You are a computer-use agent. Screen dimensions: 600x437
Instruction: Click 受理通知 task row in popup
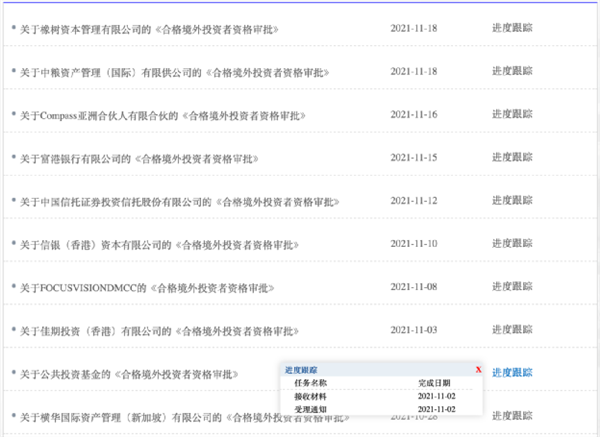(x=310, y=409)
